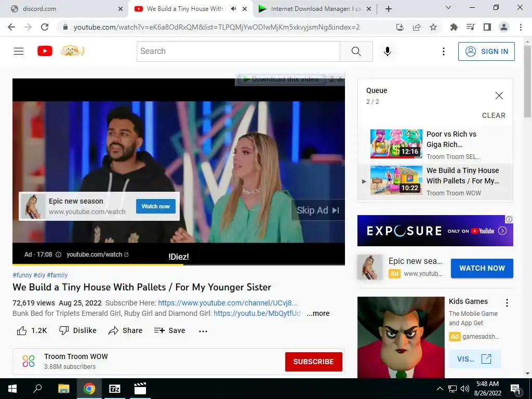Viewport: 532px width, 399px height.
Task: Open Kids Games ad three-dot menu
Action: click(507, 303)
